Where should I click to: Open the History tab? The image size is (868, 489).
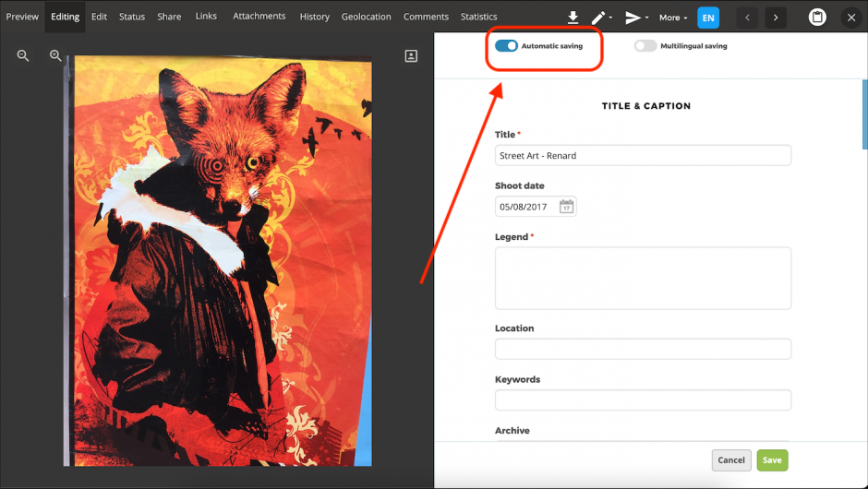[x=315, y=17]
